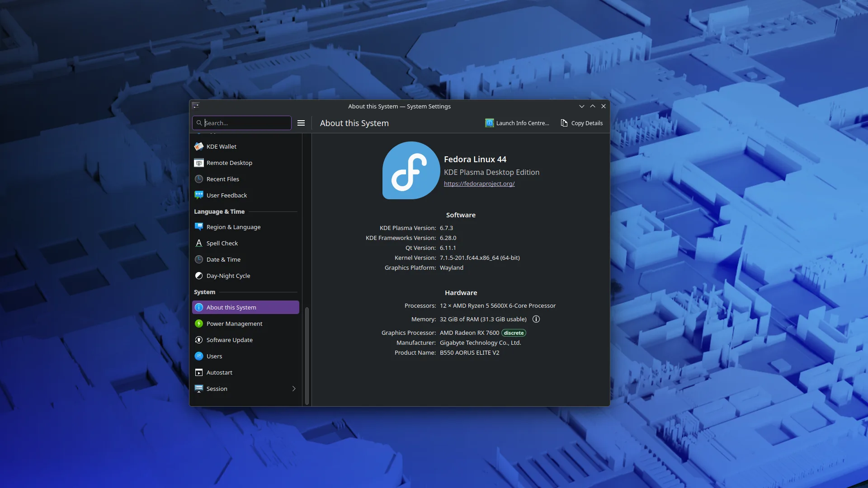
Task: Go to User Feedback settings
Action: (x=245, y=195)
